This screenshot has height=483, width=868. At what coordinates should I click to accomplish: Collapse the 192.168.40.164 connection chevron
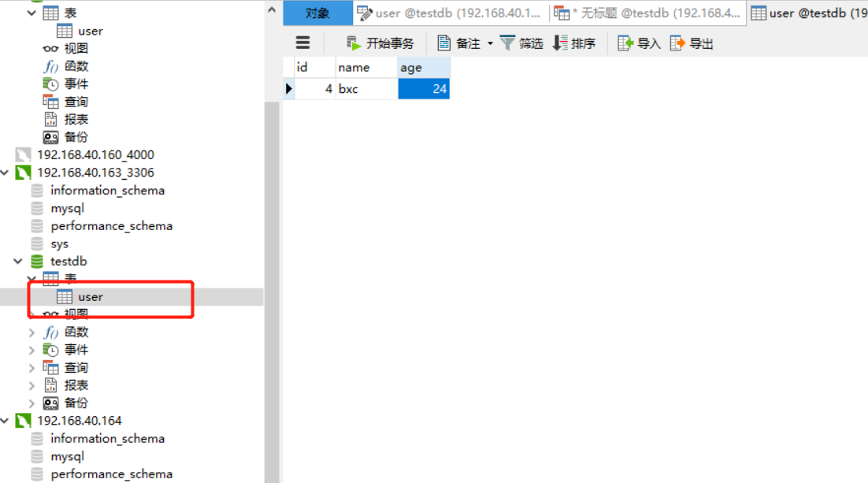(5, 421)
